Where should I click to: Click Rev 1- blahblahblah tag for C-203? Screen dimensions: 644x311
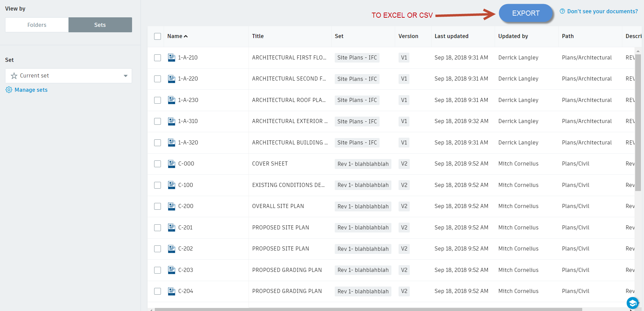click(363, 270)
